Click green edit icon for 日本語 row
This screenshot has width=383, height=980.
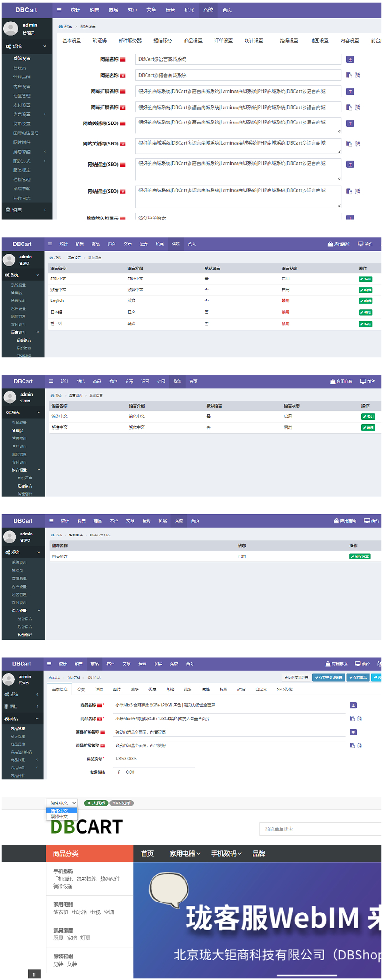(x=366, y=312)
